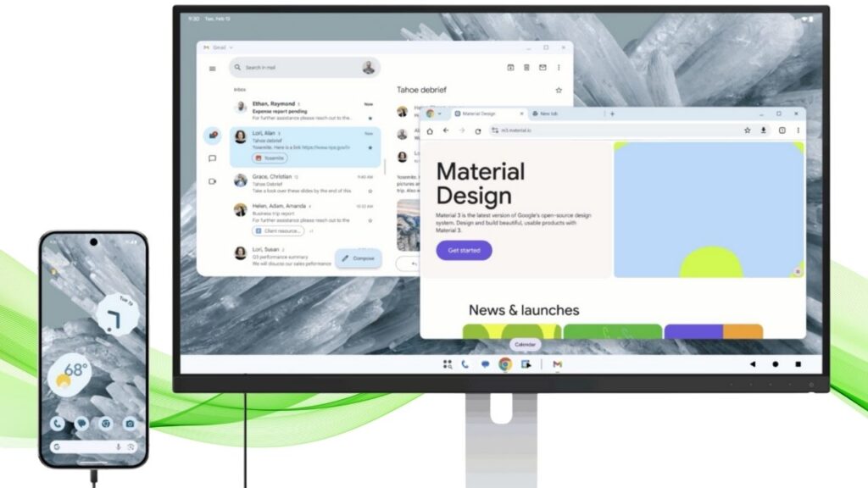This screenshot has width=868, height=488.
Task: Open Chrome's three-dot menu
Action: [x=798, y=130]
